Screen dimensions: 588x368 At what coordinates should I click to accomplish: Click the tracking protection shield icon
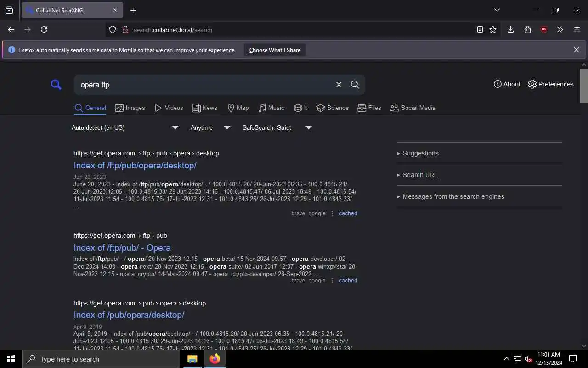[113, 29]
